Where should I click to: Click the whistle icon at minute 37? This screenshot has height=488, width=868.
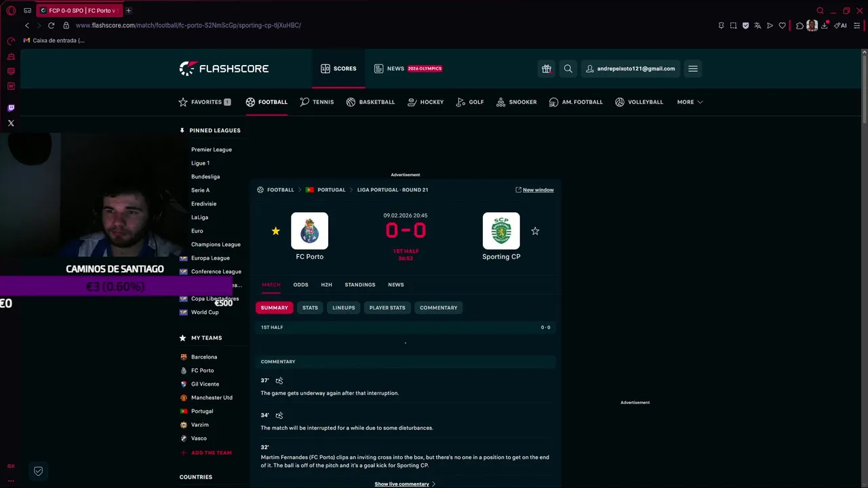point(279,381)
